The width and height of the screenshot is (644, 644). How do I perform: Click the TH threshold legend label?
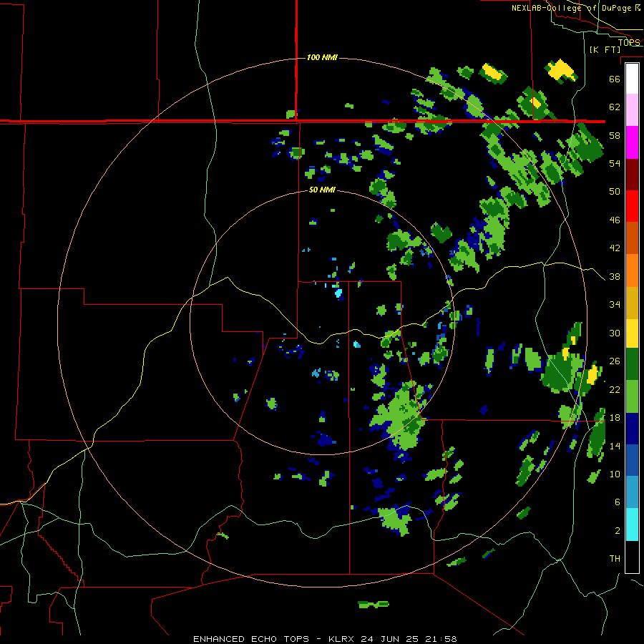(x=615, y=559)
